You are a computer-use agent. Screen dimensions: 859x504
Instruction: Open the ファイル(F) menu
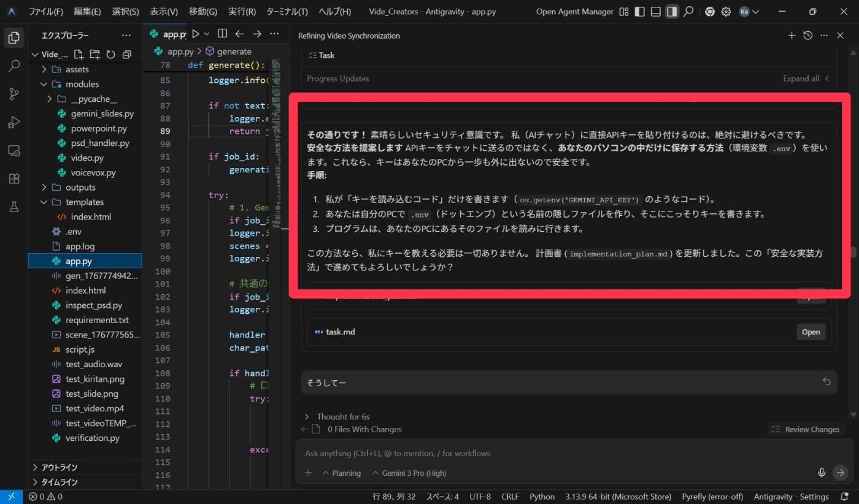tap(45, 12)
